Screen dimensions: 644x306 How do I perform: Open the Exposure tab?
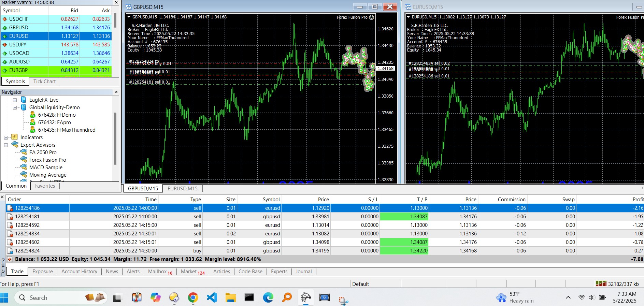point(43,272)
